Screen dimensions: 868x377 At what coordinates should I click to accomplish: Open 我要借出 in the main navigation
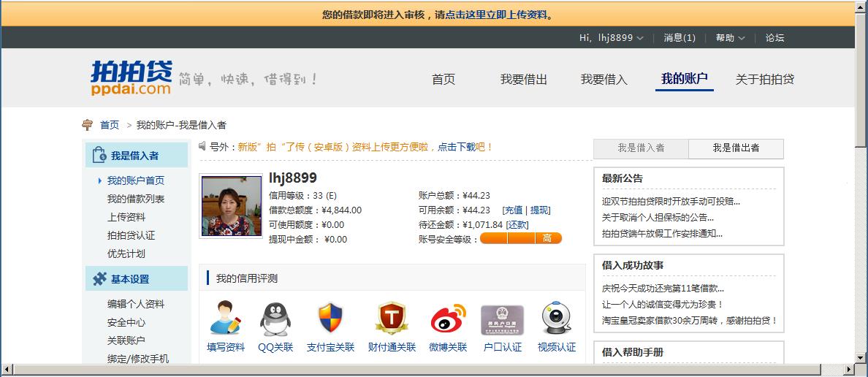523,80
